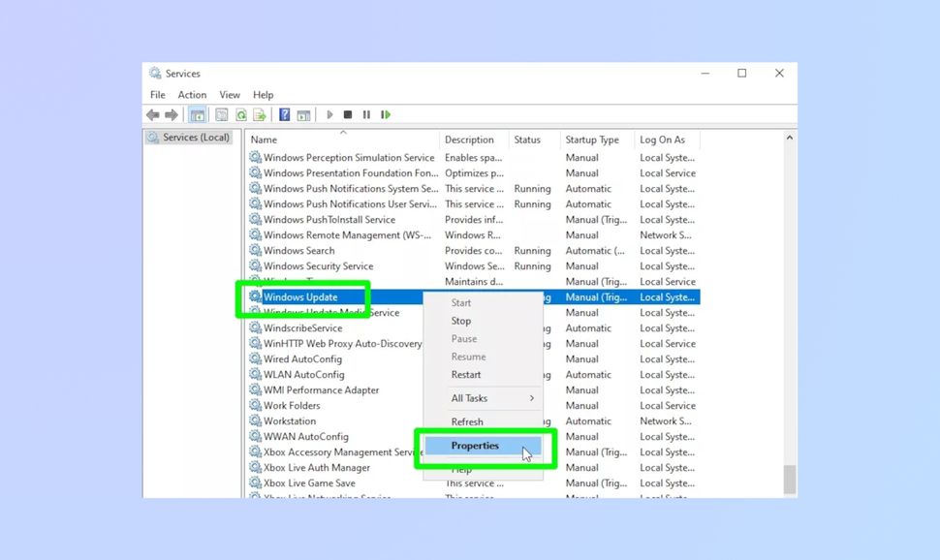Viewport: 940px width, 560px height.
Task: Select Services (Local) in the sidebar
Action: pyautogui.click(x=189, y=138)
